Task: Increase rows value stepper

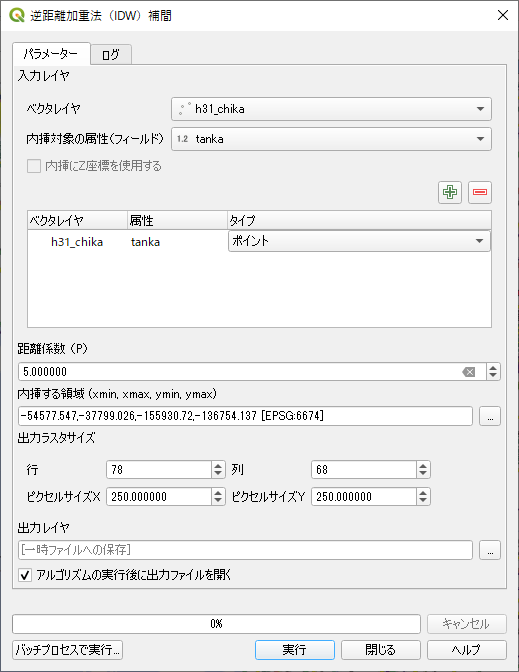Action: point(218,466)
